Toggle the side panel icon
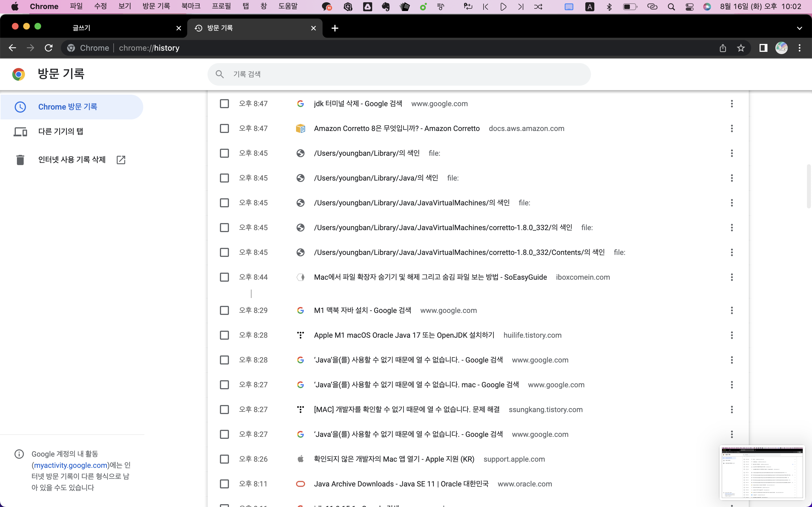 click(763, 48)
